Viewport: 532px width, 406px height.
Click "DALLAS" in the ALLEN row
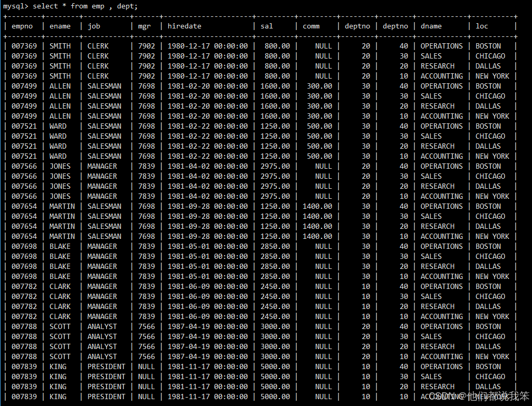[488, 106]
